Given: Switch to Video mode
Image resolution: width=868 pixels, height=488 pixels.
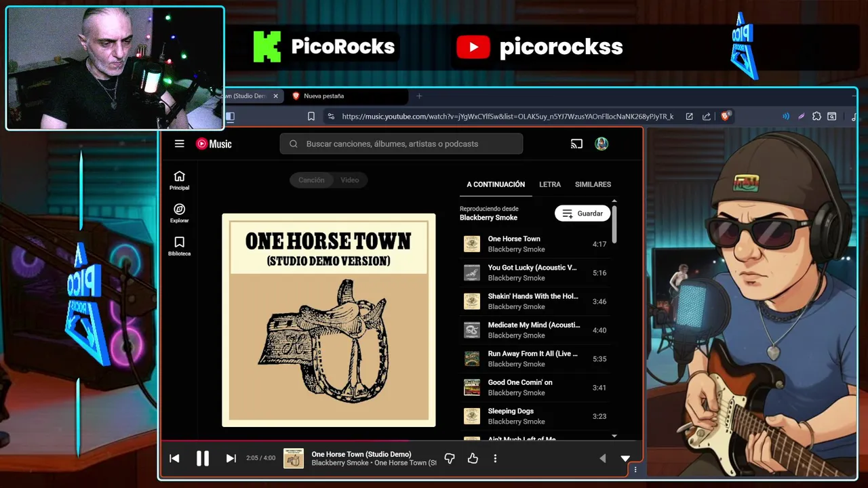Looking at the screenshot, I should click(349, 180).
